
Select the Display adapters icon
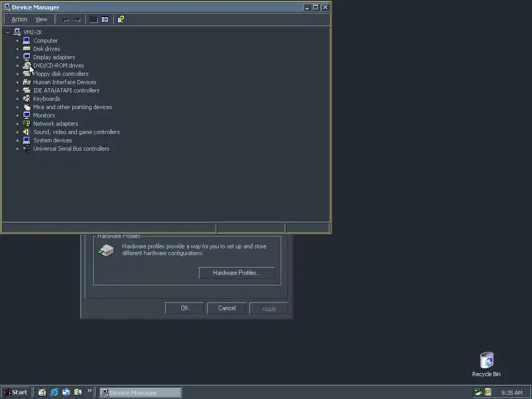[27, 57]
